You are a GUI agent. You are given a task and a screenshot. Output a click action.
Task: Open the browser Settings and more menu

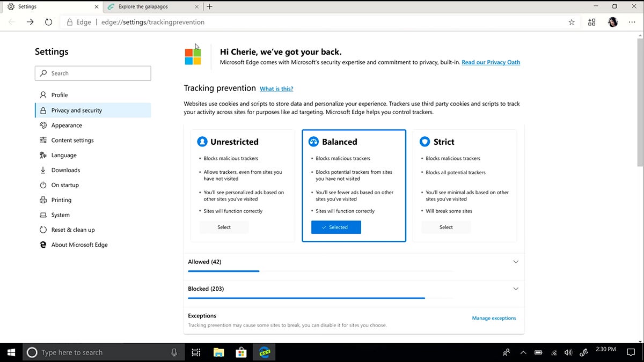click(x=632, y=22)
